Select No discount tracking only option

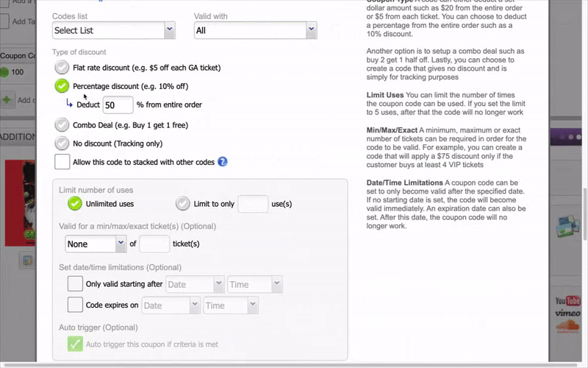click(62, 144)
